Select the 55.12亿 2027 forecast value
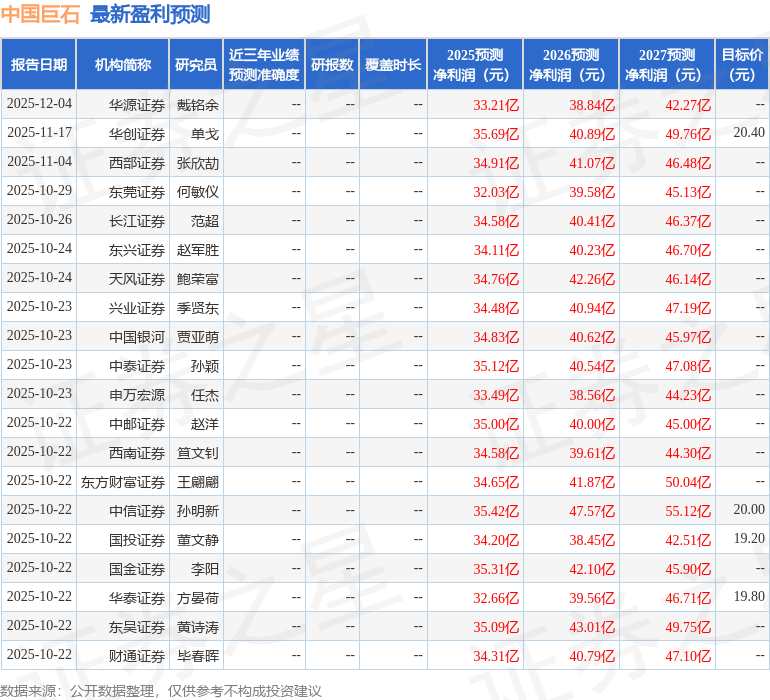770x700 pixels. [688, 511]
